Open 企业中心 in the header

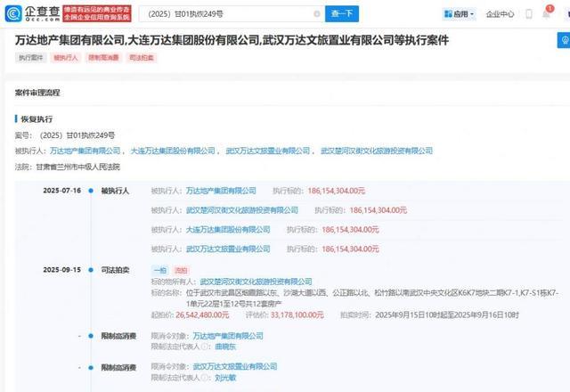[x=501, y=14]
